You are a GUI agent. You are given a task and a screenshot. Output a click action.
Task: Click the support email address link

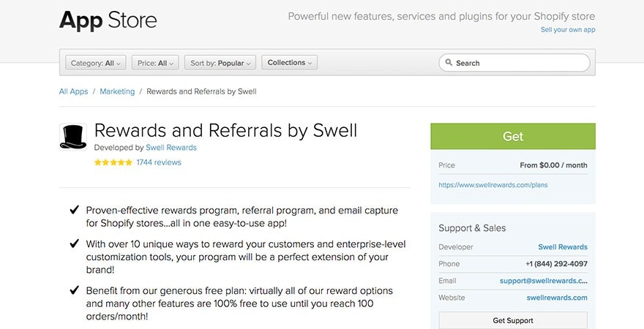[x=543, y=281]
